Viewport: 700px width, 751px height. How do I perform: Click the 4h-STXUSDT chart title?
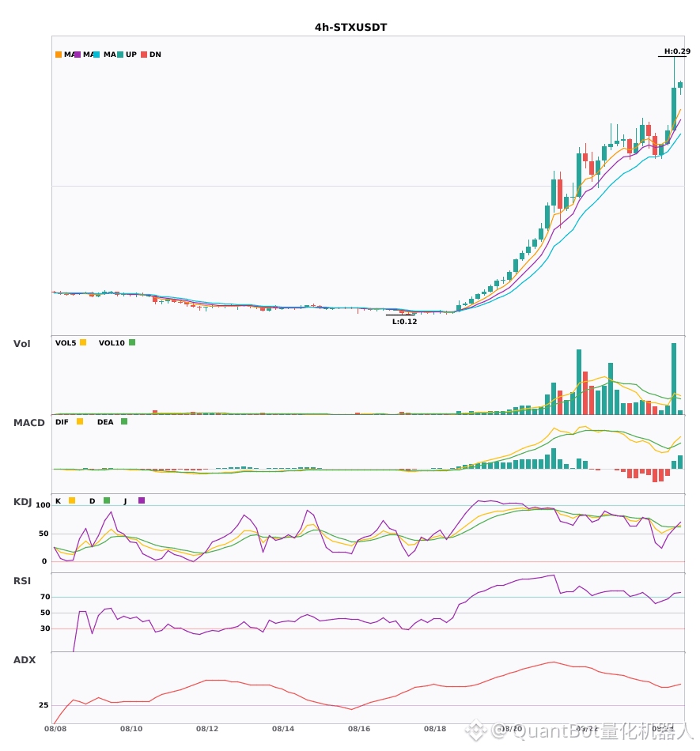click(x=350, y=28)
